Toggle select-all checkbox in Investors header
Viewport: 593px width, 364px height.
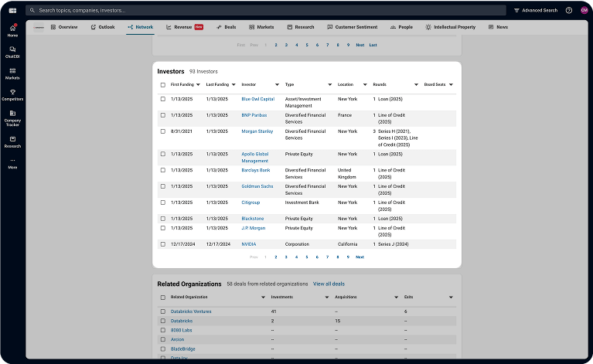[162, 84]
